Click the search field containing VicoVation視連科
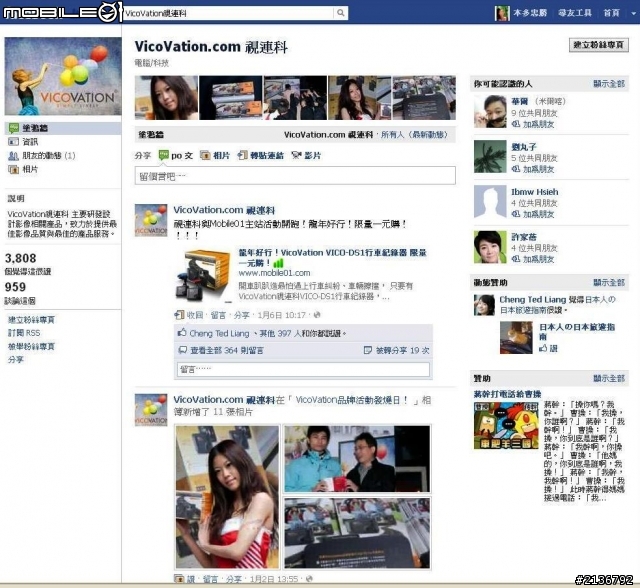640x588 pixels. click(229, 13)
